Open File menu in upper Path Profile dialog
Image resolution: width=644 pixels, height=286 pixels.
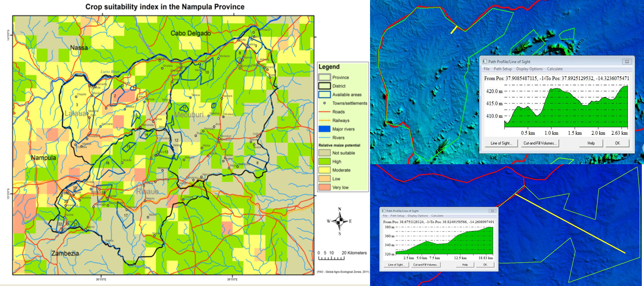486,69
